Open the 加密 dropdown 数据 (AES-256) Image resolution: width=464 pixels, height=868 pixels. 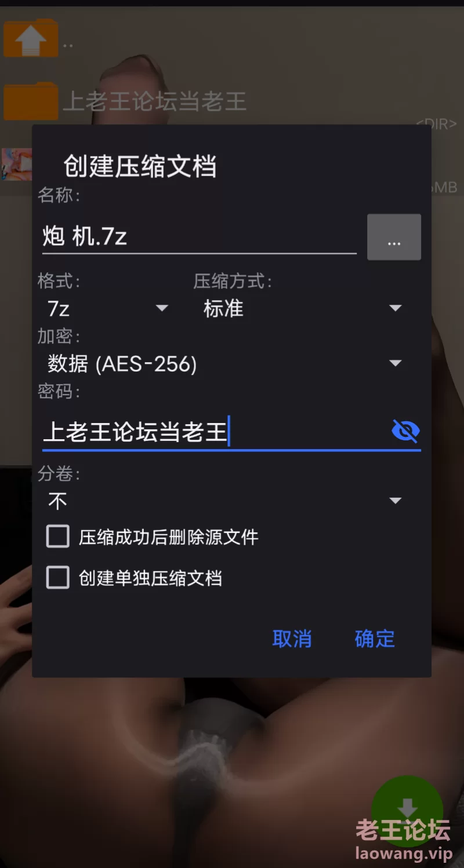pos(225,364)
